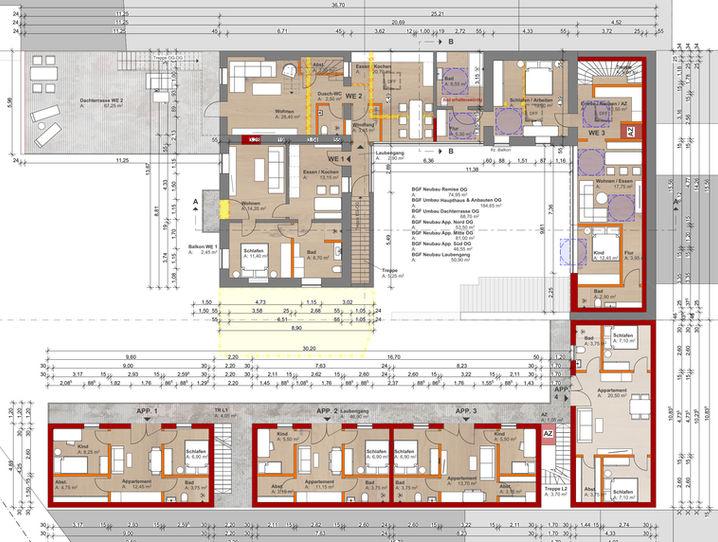This screenshot has height=542, width=718.
Task: Click the 'Bad' 8,70 m² label
Action: [311, 252]
